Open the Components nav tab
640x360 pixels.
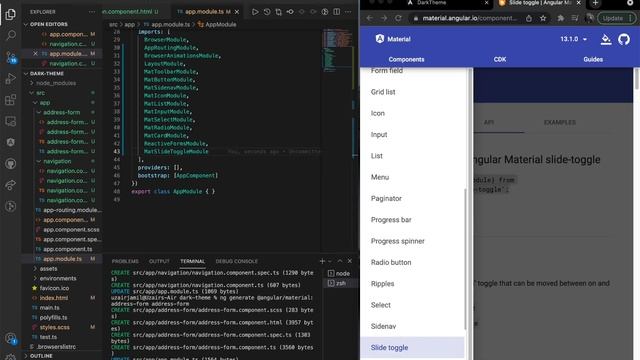(x=406, y=59)
